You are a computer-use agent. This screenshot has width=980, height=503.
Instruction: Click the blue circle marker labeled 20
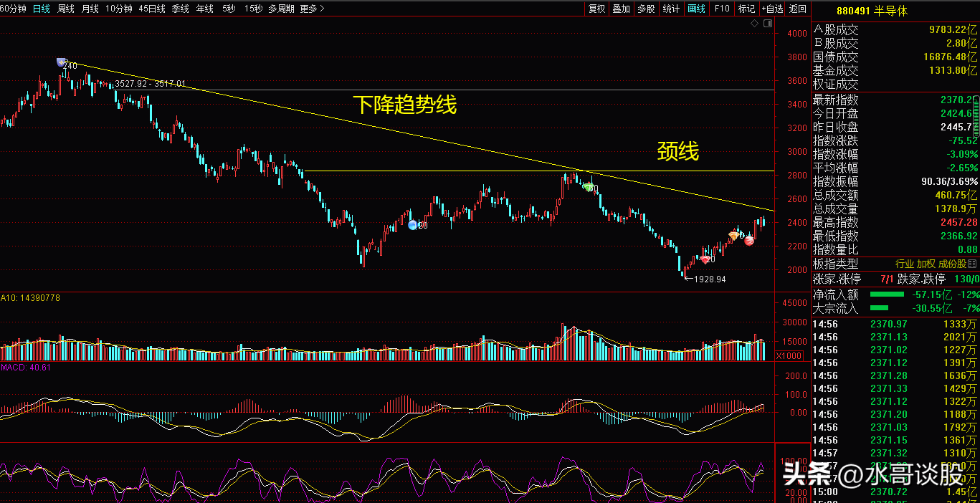coord(413,225)
